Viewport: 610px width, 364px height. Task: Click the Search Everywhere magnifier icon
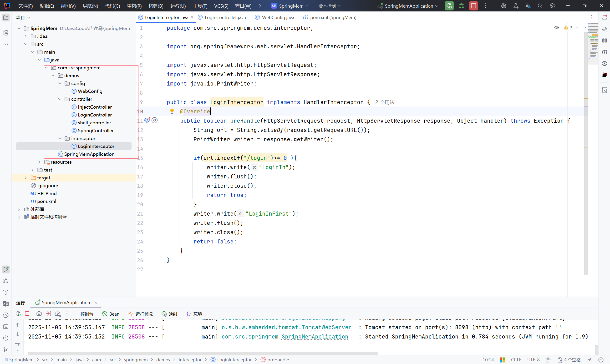[x=540, y=6]
